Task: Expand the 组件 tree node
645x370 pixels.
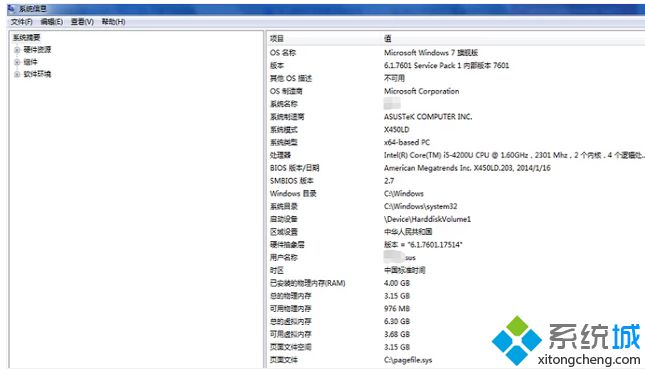Action: (17, 62)
